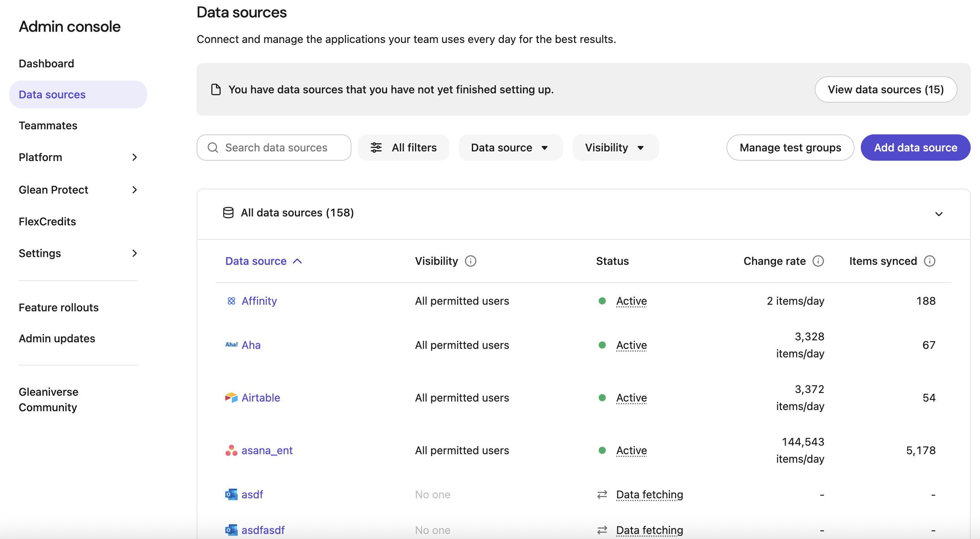Click the document icon in the setup banner
The height and width of the screenshot is (539, 980).
(x=216, y=89)
